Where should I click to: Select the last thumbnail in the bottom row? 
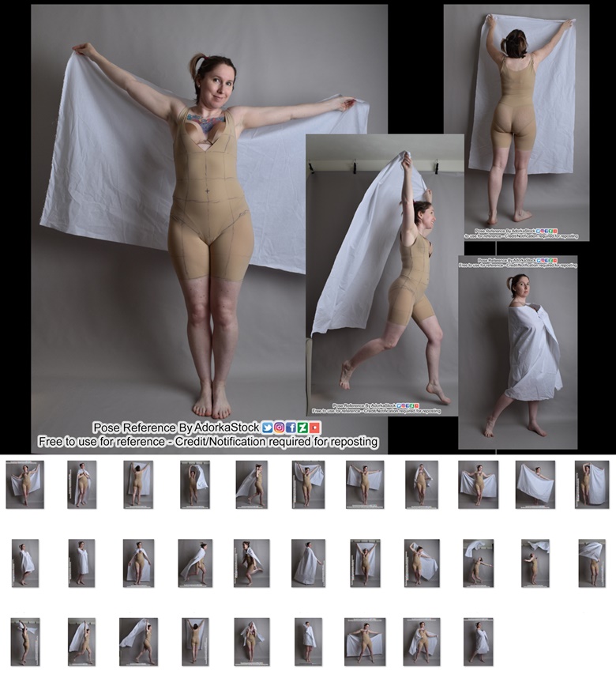coord(479,642)
